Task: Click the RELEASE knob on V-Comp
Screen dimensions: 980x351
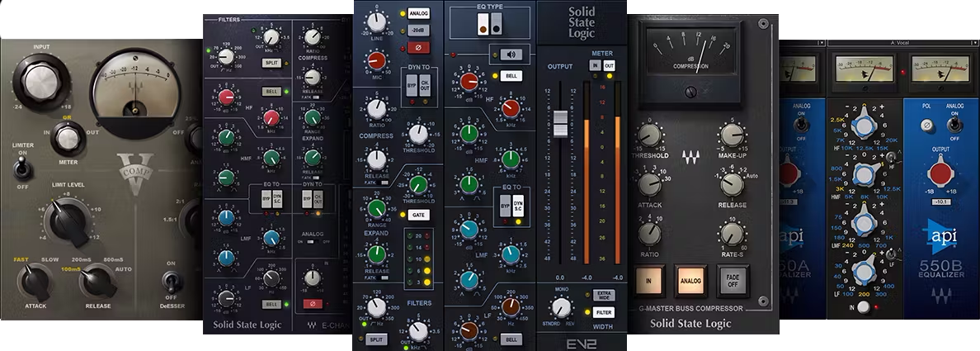Action: pos(98,280)
